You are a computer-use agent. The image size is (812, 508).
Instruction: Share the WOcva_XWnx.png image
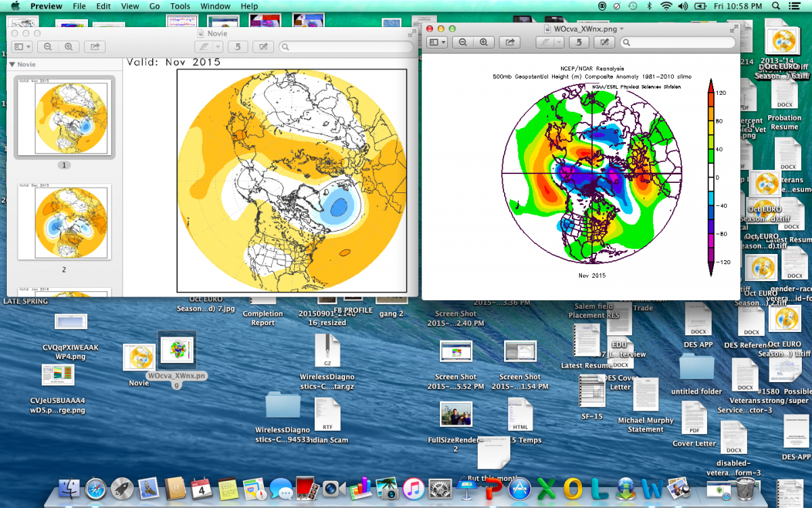510,42
